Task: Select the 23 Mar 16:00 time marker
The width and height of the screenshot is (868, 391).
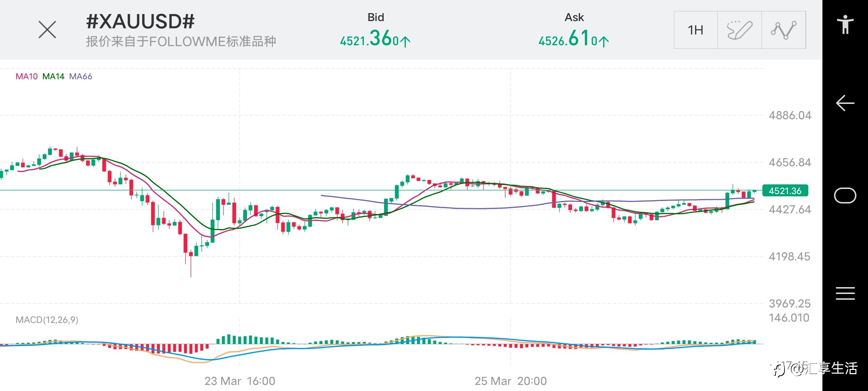Action: click(x=239, y=381)
